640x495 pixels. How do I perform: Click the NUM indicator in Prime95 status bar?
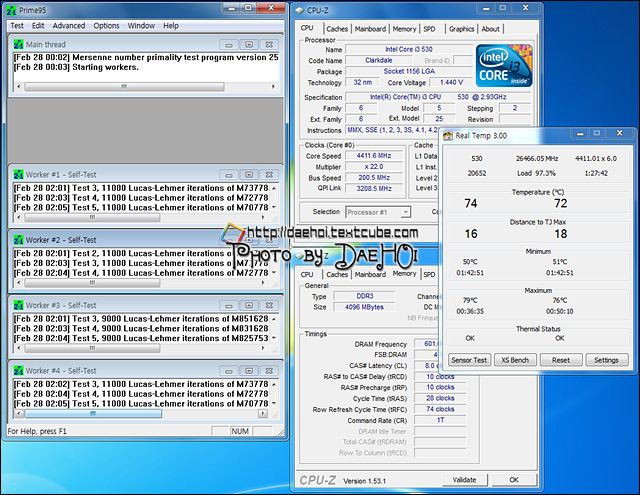click(240, 431)
